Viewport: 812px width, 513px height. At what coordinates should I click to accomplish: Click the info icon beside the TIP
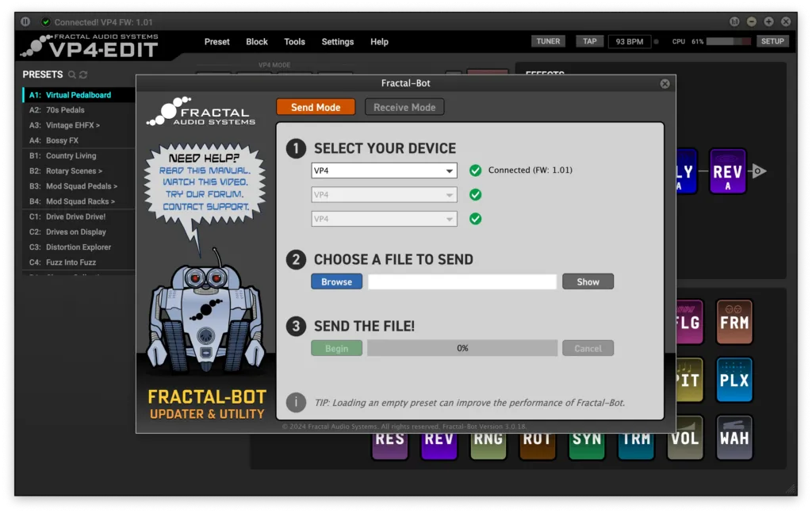pyautogui.click(x=296, y=402)
